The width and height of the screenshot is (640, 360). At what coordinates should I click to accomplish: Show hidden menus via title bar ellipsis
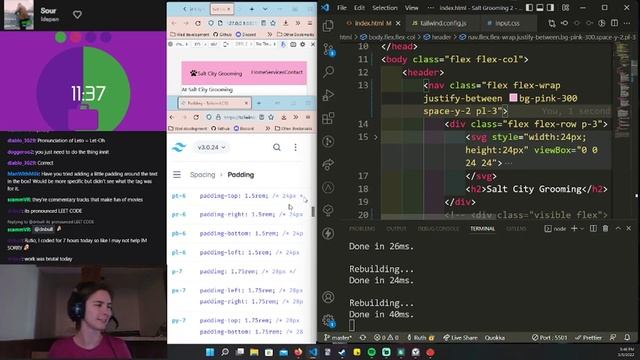pos(431,7)
